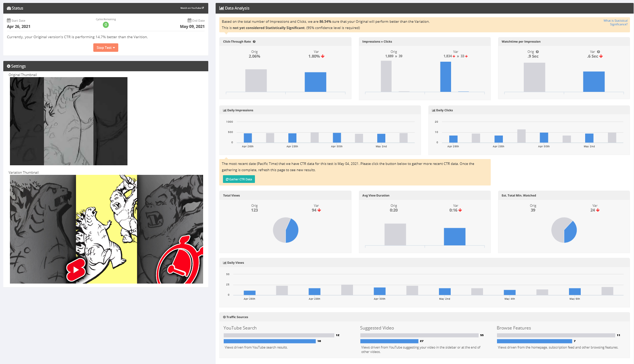Viewport: 634px width, 364px height.
Task: Click Browse Features gray bar showing 11
Action: click(556, 335)
